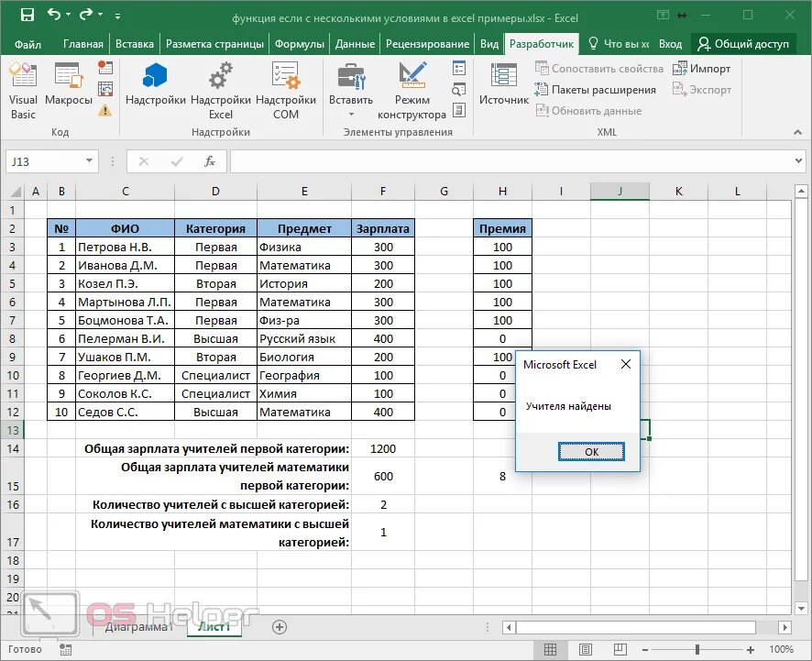Switch to Page Layout view in status bar
This screenshot has height=661, width=812.
click(x=586, y=649)
